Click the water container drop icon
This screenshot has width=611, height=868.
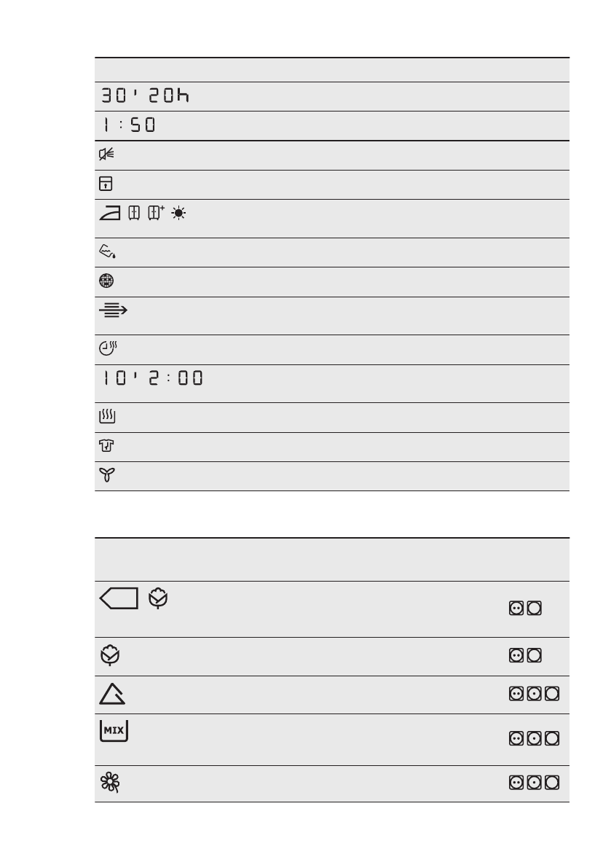click(106, 252)
